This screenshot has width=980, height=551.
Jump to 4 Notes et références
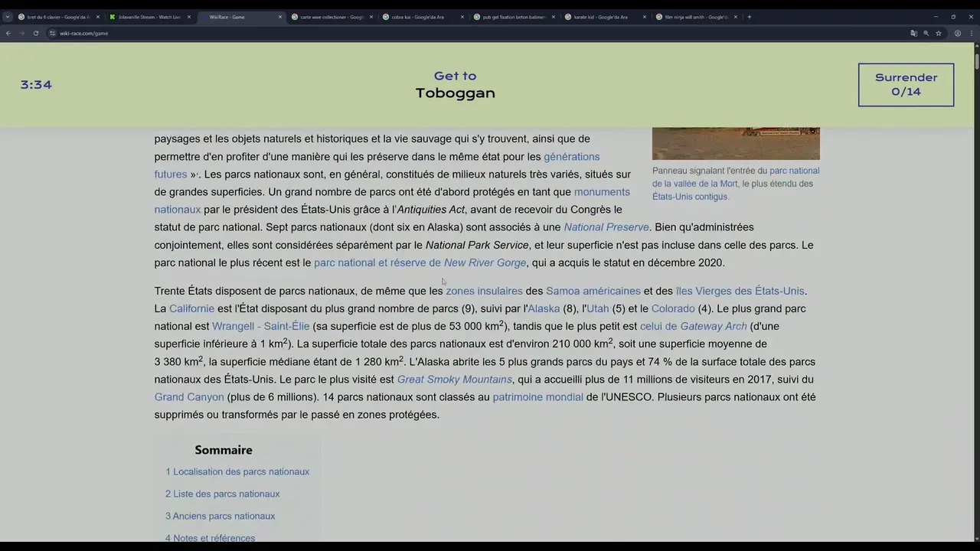pyautogui.click(x=210, y=538)
